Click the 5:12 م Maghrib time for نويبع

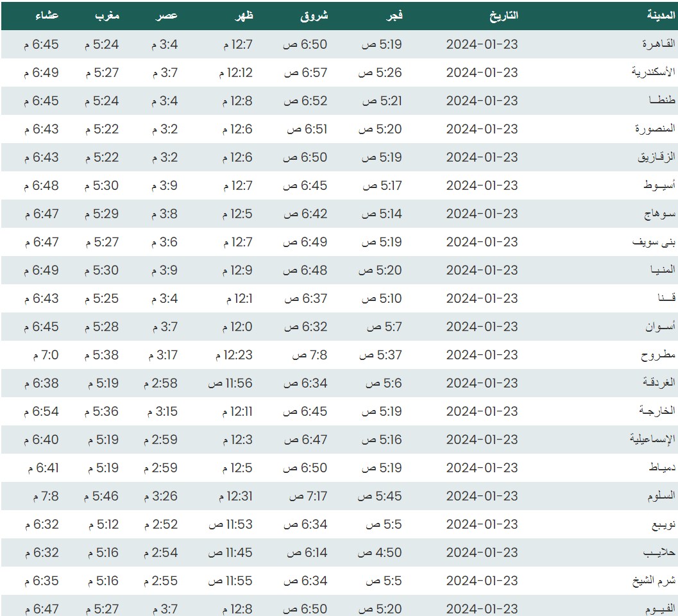[x=101, y=524]
